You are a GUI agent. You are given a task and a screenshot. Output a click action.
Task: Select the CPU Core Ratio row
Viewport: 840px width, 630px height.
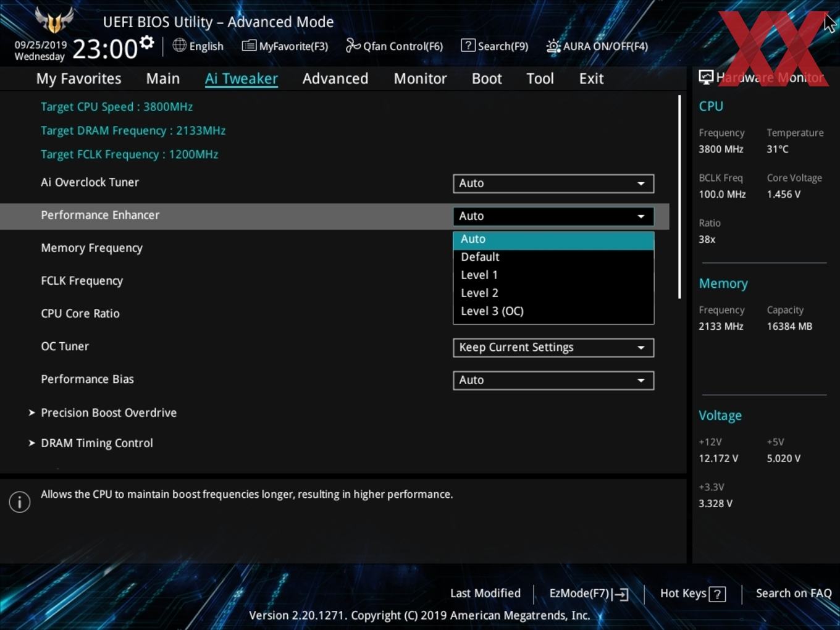point(80,313)
